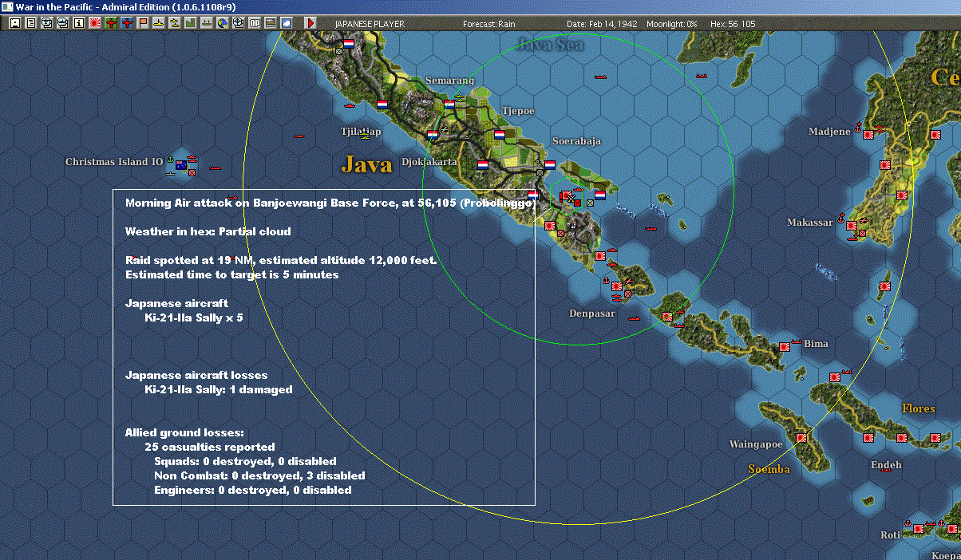Click the "Weather in hex: Partial cloud" line

208,232
